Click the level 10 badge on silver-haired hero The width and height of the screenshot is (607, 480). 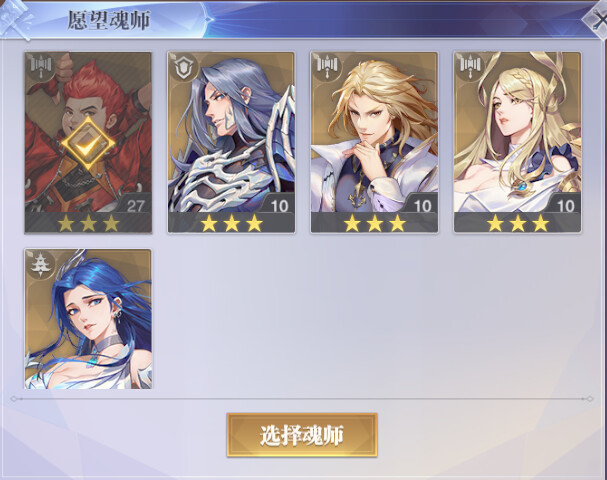(279, 206)
